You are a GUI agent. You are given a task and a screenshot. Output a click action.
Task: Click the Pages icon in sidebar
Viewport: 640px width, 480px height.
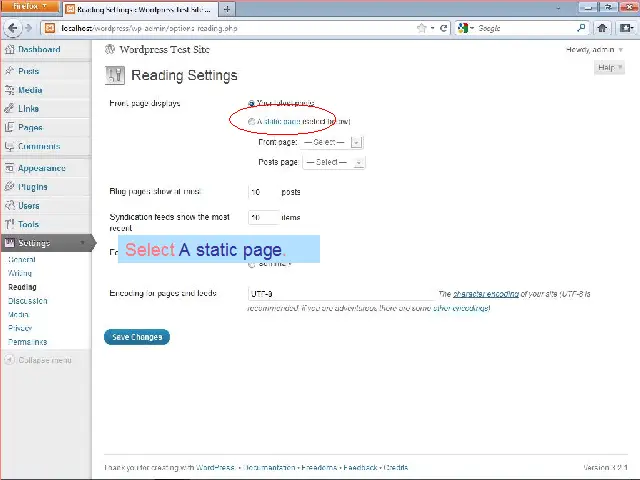9,127
